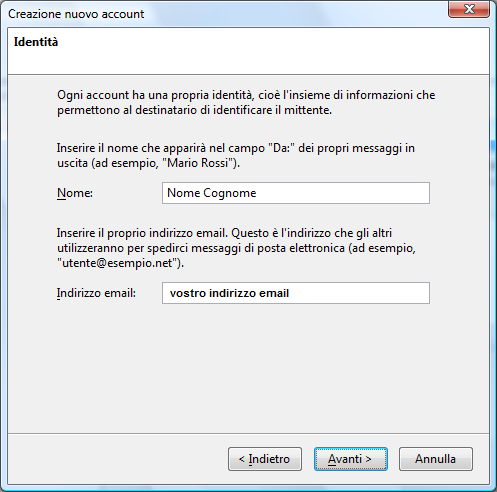
Task: Click the "Creazione nuovo account" title bar text
Action: pyautogui.click(x=76, y=14)
